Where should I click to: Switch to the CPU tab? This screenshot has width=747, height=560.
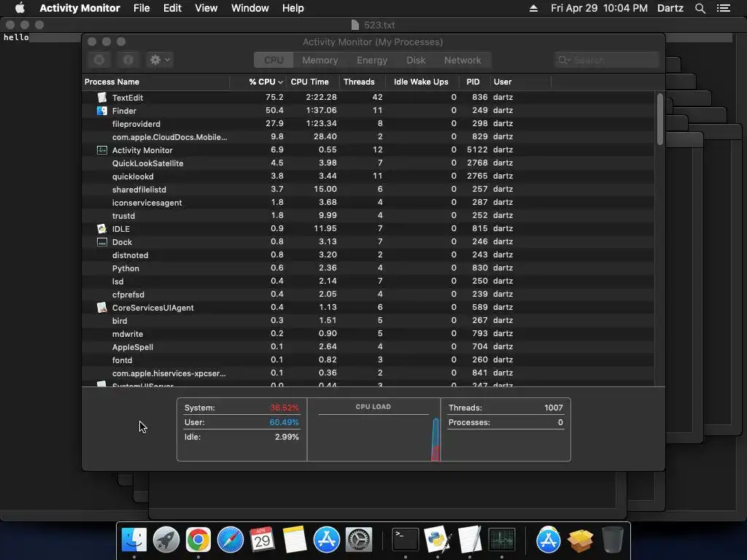point(274,60)
